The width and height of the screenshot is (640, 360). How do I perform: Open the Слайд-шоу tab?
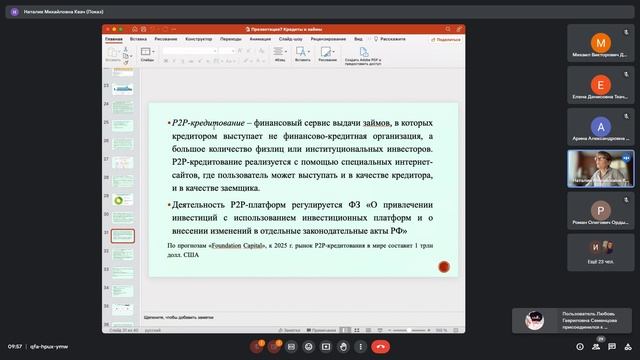[x=291, y=39]
